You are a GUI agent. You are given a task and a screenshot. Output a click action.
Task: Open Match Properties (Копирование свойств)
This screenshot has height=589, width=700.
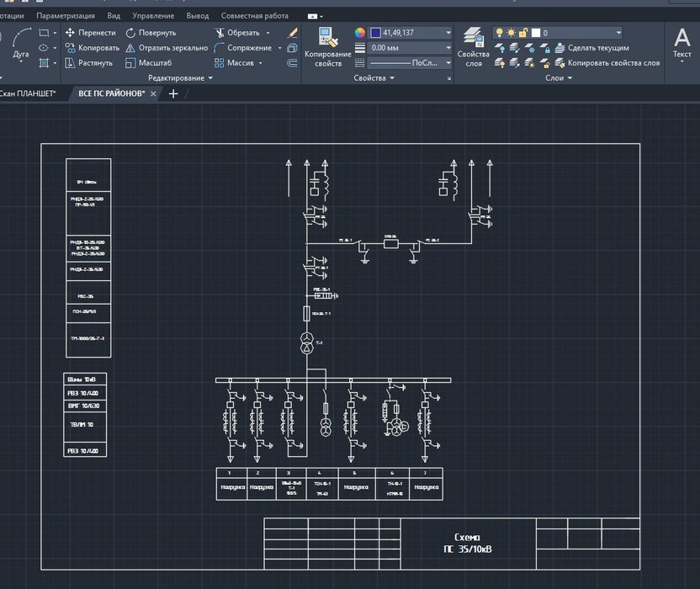[x=327, y=47]
